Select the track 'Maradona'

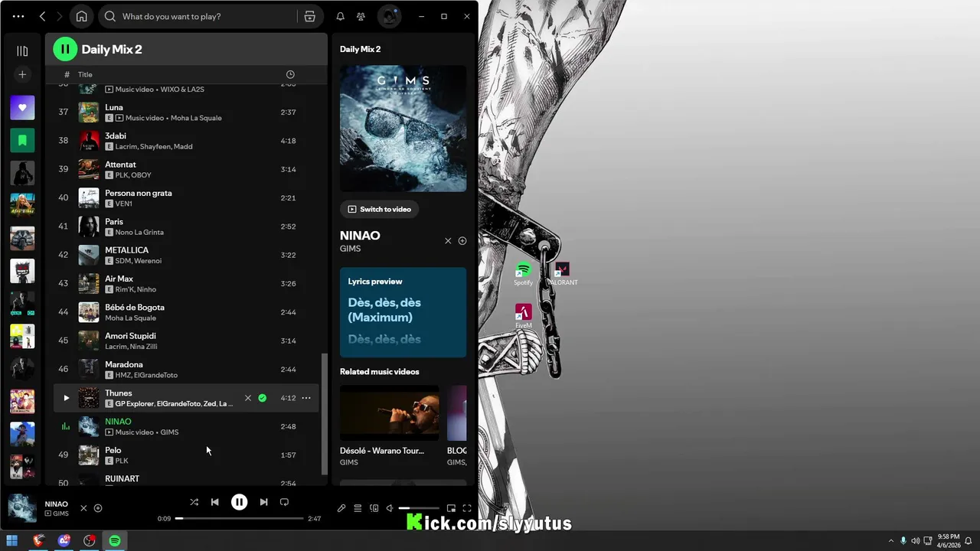coord(124,364)
